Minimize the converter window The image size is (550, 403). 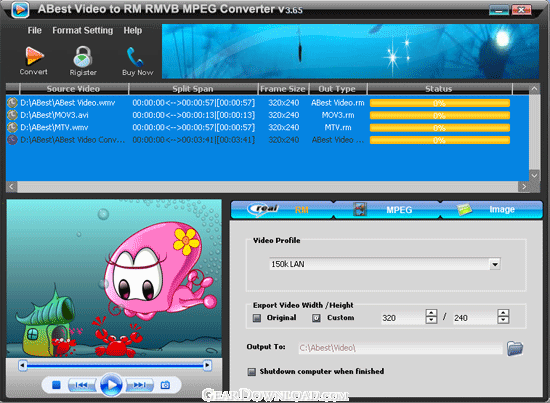(x=499, y=10)
